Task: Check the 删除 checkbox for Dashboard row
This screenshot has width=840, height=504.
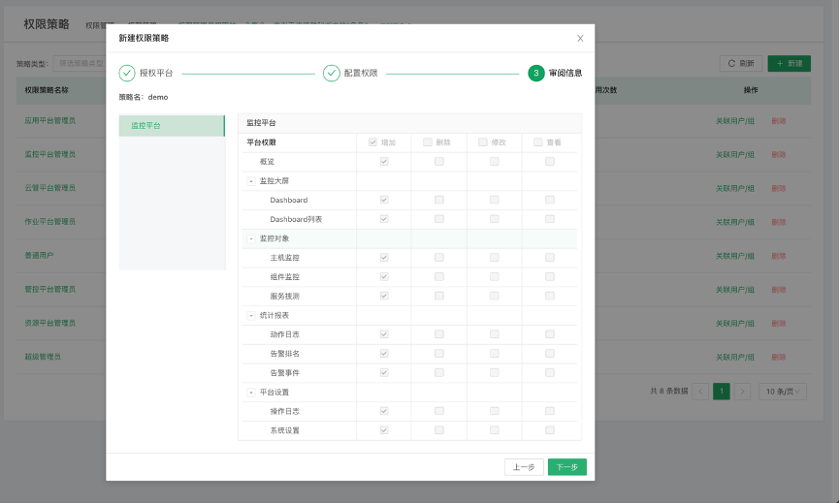Action: (439, 200)
